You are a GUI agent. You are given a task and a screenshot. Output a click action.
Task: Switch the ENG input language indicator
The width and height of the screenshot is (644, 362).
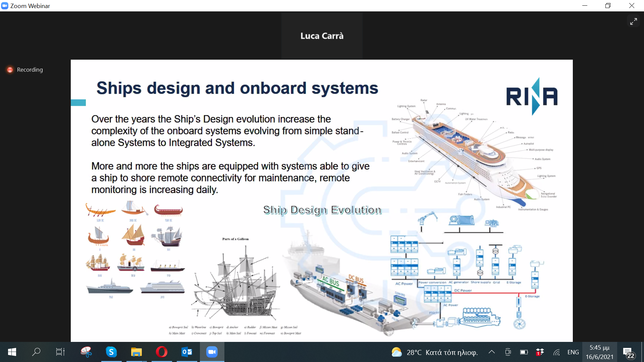(x=573, y=352)
